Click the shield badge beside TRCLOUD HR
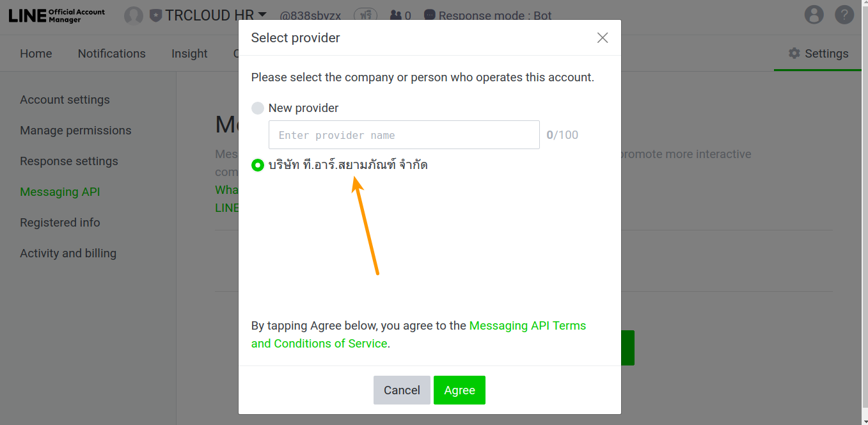Viewport: 868px width, 425px height. coord(155,15)
